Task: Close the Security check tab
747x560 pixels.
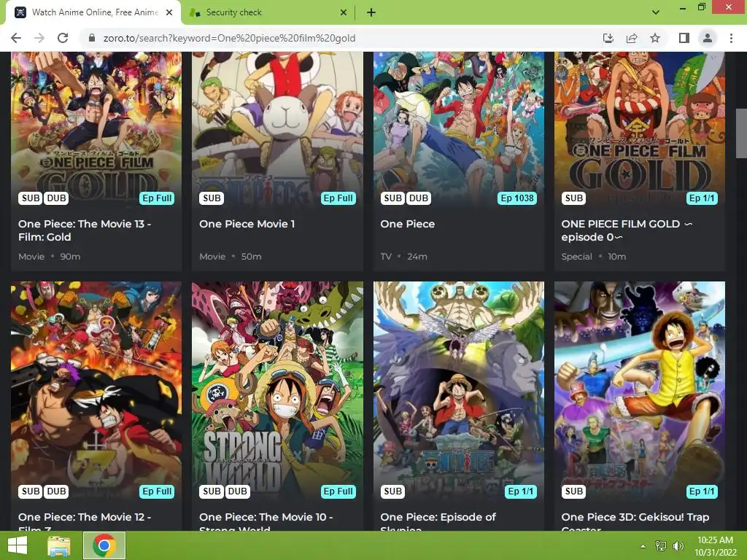Action: point(344,12)
